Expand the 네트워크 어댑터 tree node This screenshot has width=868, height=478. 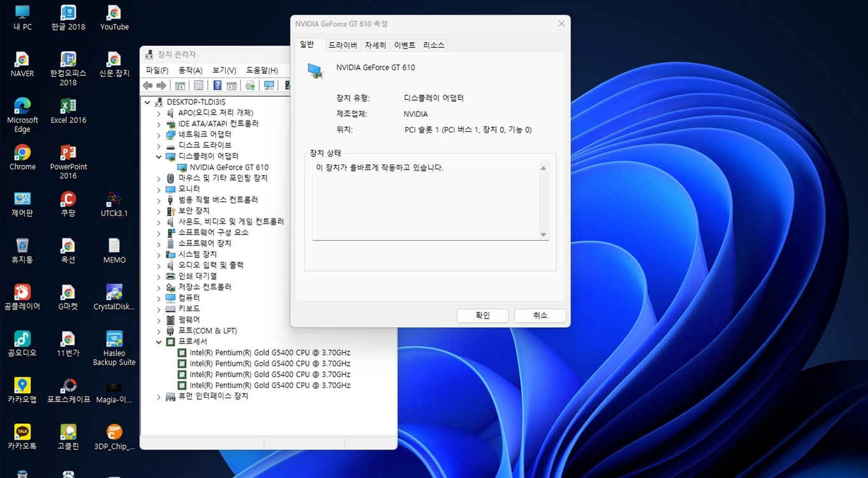(x=159, y=134)
